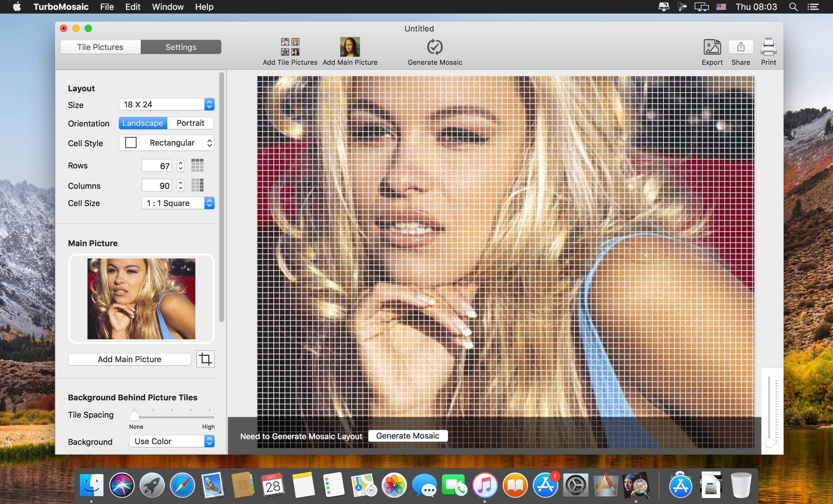Select Landscape orientation toggle
The height and width of the screenshot is (504, 833).
point(142,123)
